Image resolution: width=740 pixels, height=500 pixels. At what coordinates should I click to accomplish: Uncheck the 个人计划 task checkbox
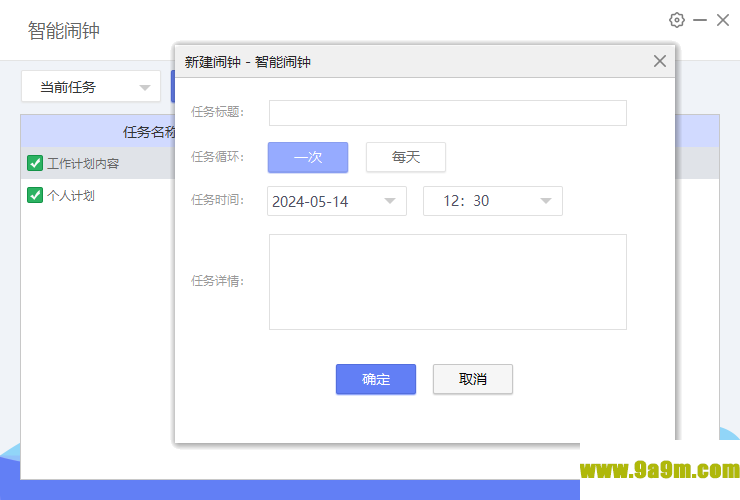[x=35, y=195]
